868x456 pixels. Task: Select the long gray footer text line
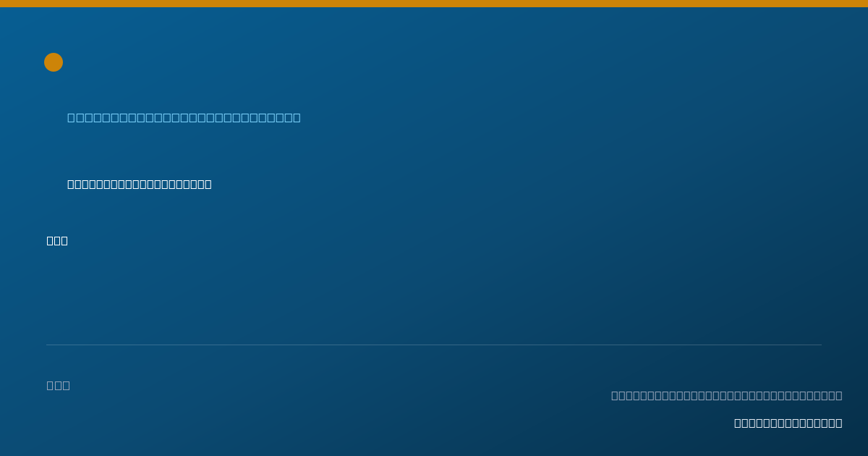726,395
